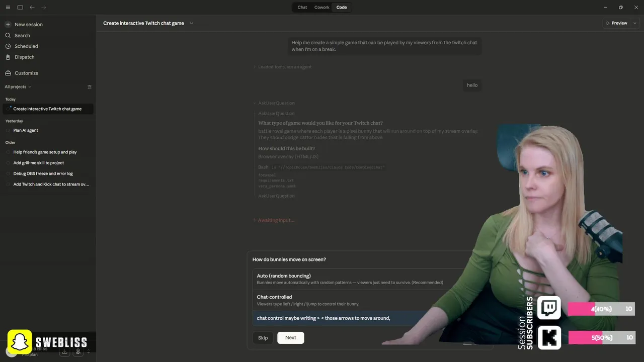Screen dimensions: 644x362
Task: Minimize the application window
Action: click(x=605, y=8)
